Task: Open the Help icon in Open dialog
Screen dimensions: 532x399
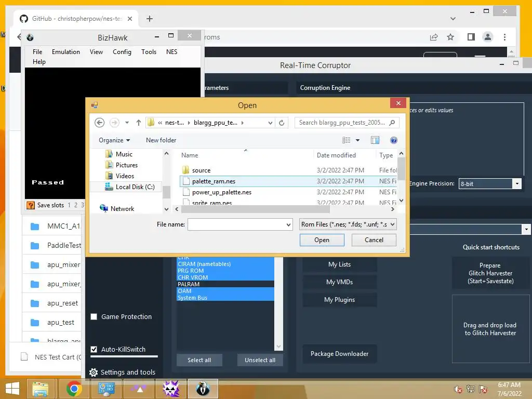Action: click(394, 140)
